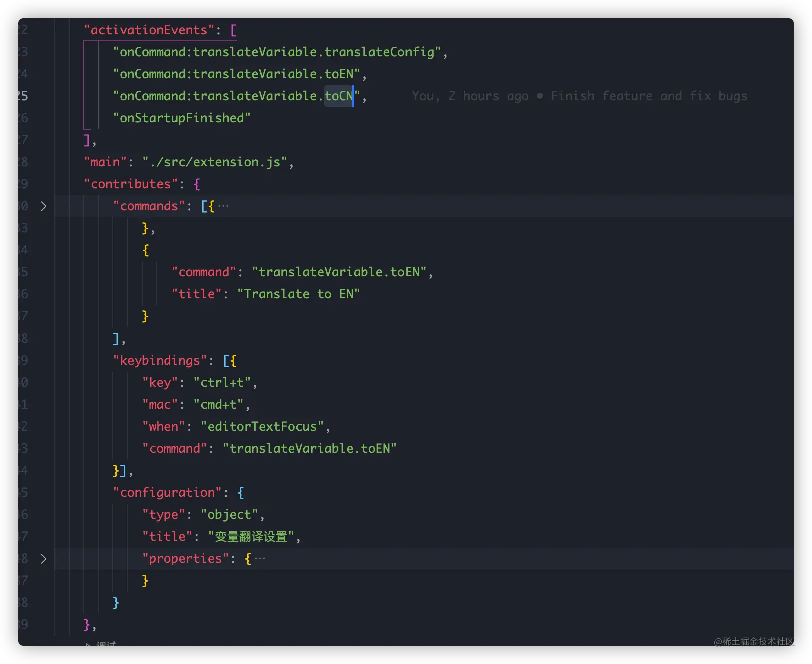Click the "contributes" key

click(131, 184)
